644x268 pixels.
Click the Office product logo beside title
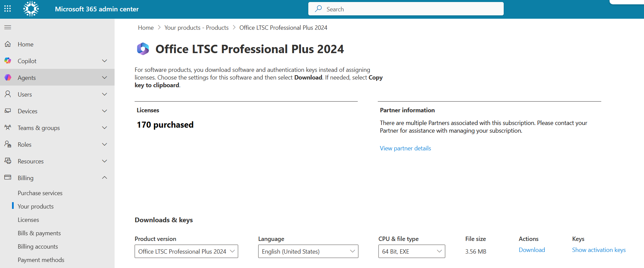(143, 49)
